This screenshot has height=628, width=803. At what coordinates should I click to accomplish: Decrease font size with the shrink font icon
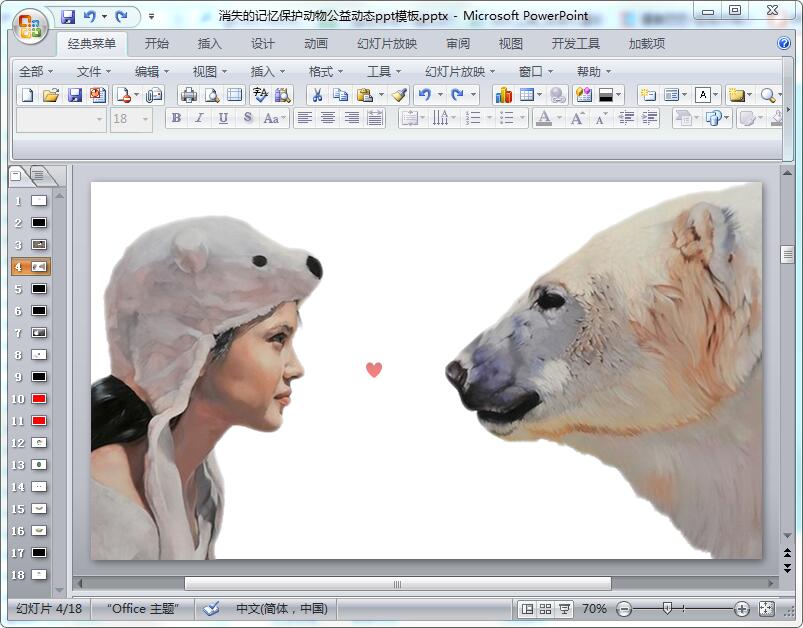[601, 118]
